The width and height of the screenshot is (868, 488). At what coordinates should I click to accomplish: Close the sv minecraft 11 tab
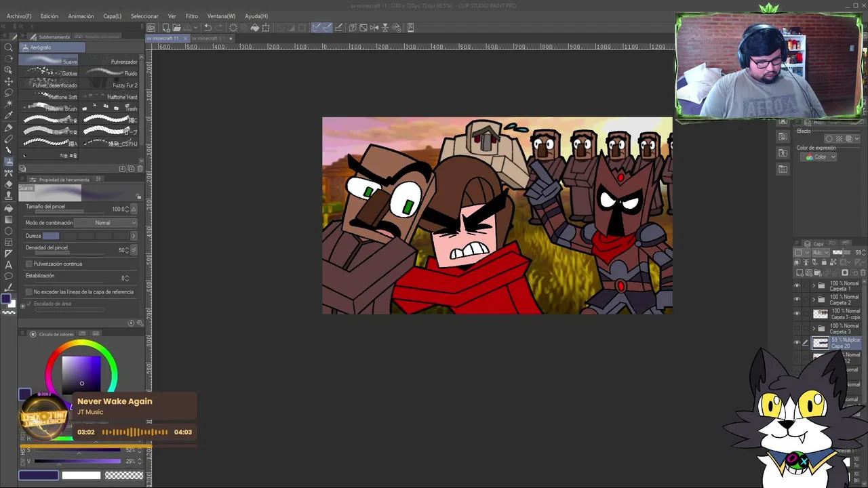pos(185,39)
